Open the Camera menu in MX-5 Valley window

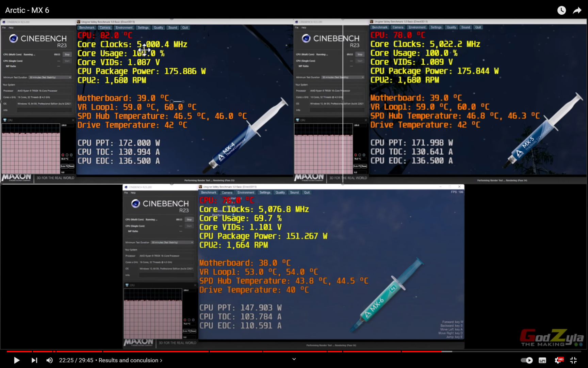pyautogui.click(x=398, y=27)
